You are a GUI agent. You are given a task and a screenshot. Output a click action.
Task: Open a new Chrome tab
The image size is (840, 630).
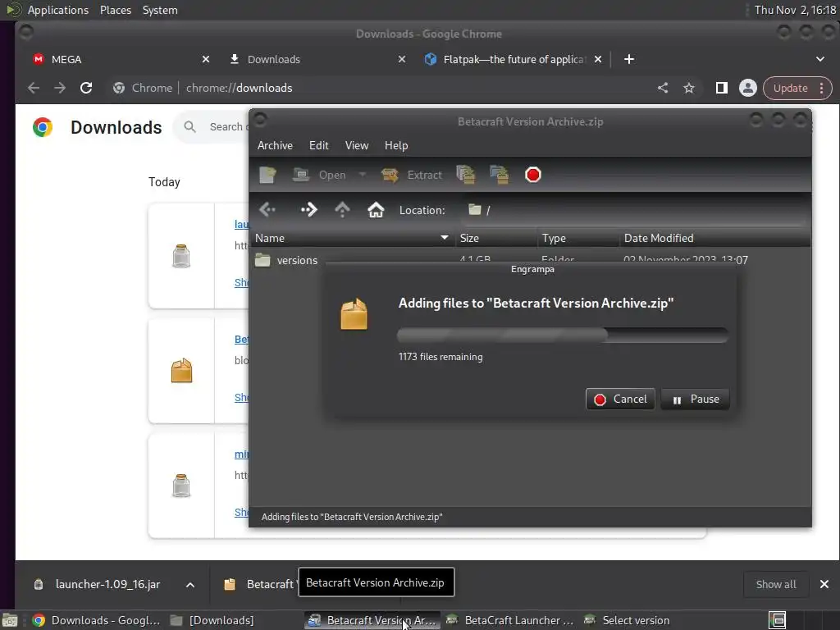tap(629, 59)
